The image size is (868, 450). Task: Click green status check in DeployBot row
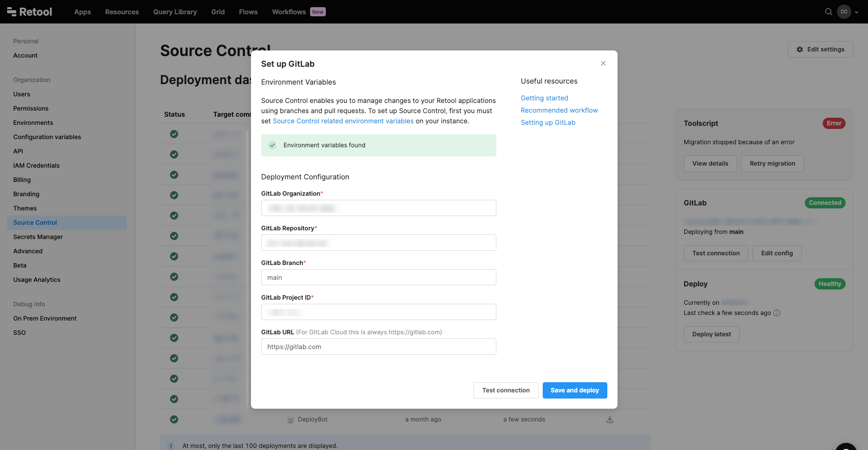(174, 419)
